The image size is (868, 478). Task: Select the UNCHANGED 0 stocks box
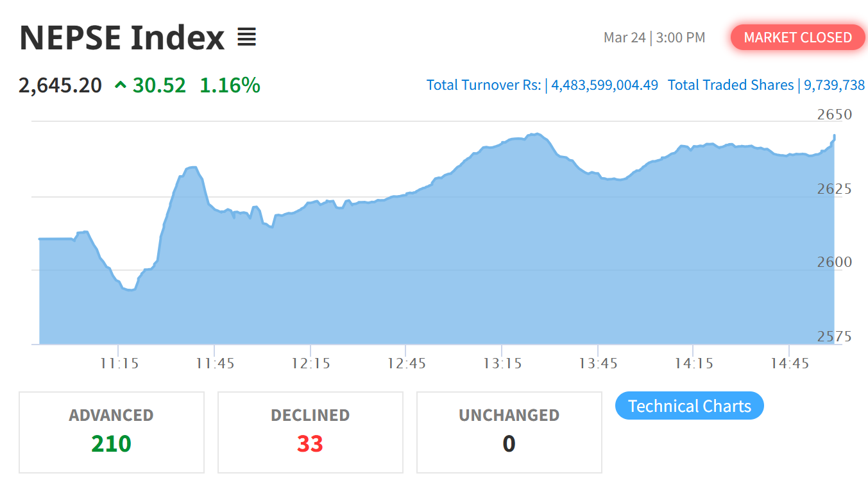pos(509,432)
